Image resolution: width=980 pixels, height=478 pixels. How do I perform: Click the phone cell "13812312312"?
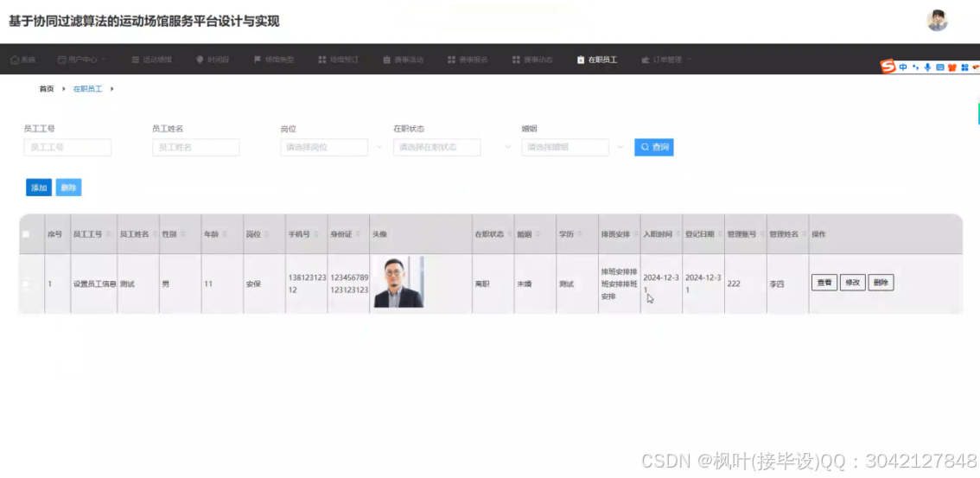307,284
